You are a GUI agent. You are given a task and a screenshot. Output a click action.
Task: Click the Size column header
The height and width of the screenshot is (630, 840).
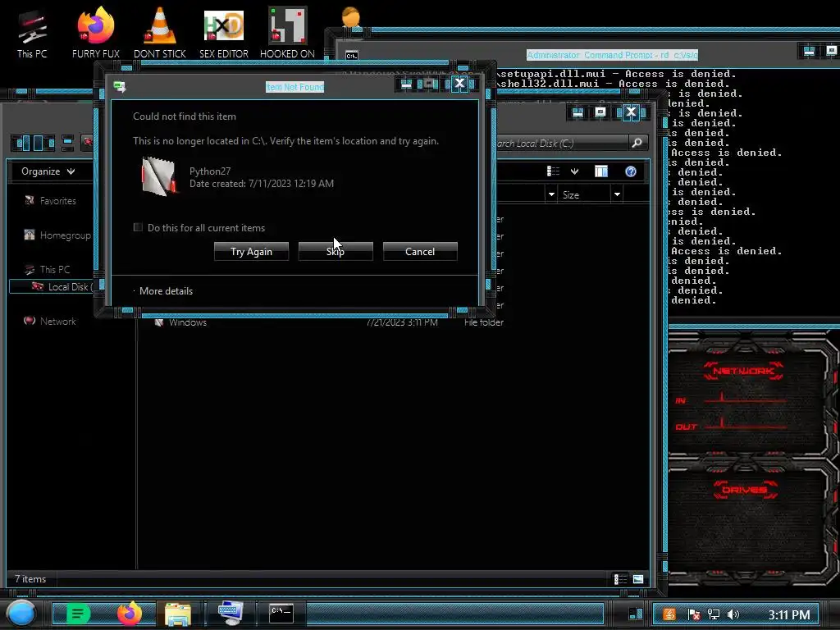tap(583, 195)
